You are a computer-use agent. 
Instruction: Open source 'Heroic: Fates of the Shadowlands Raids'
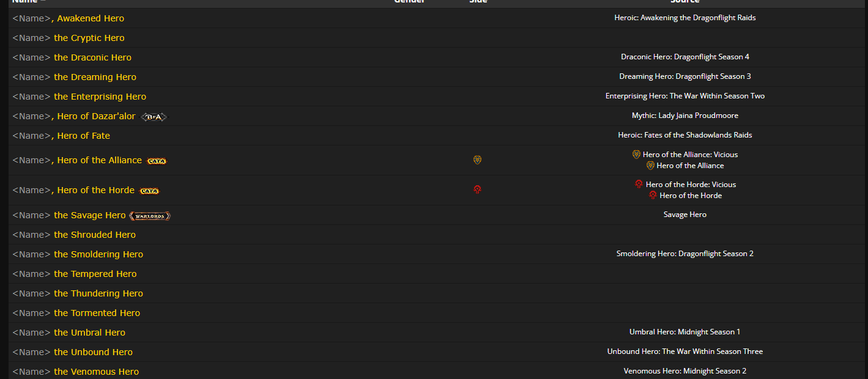[685, 135]
